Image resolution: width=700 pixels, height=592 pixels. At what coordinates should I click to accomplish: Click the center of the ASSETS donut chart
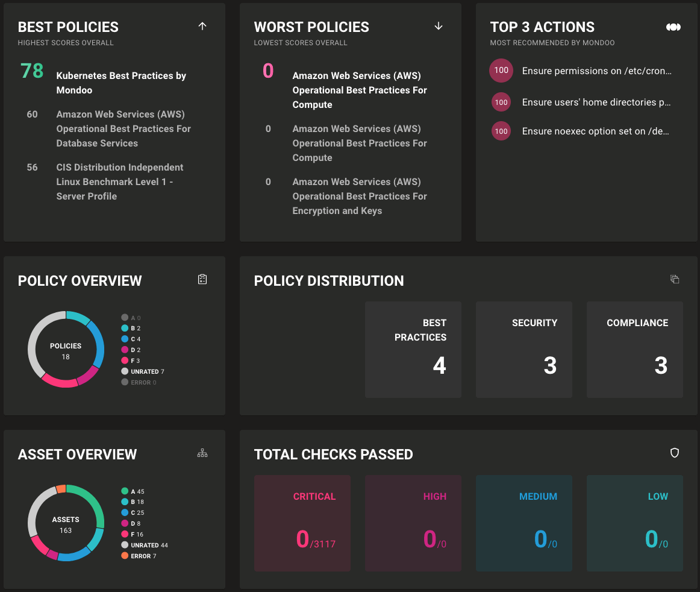pos(66,523)
